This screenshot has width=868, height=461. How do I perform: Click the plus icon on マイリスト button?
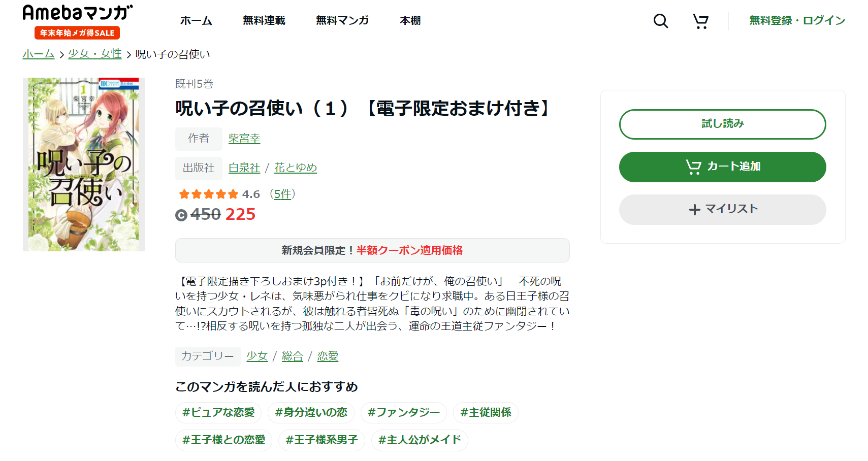click(694, 209)
